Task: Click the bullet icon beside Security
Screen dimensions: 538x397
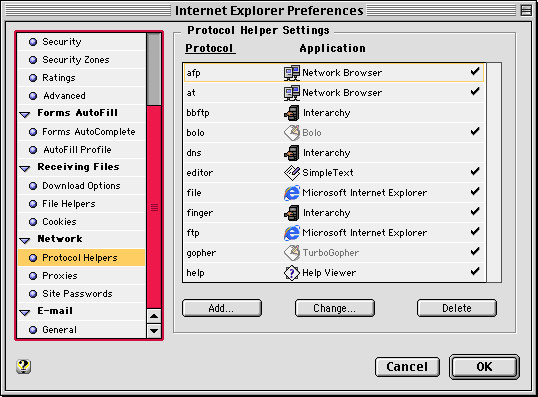Action: click(x=33, y=42)
